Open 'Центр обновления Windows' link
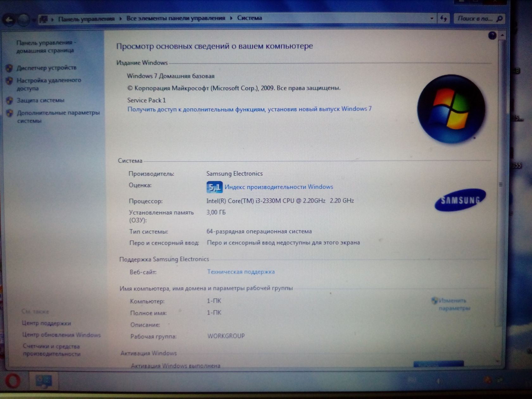This screenshot has width=532, height=399. 61,335
